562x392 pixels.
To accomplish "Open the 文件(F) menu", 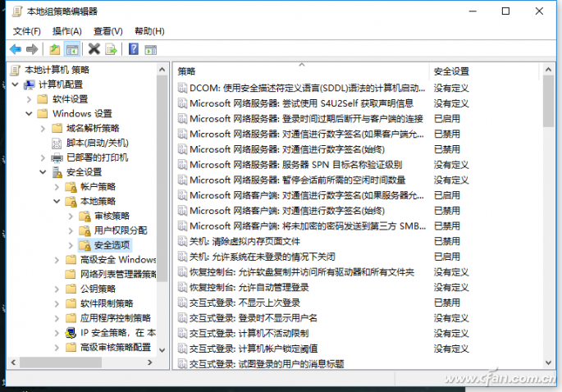I will coord(27,31).
